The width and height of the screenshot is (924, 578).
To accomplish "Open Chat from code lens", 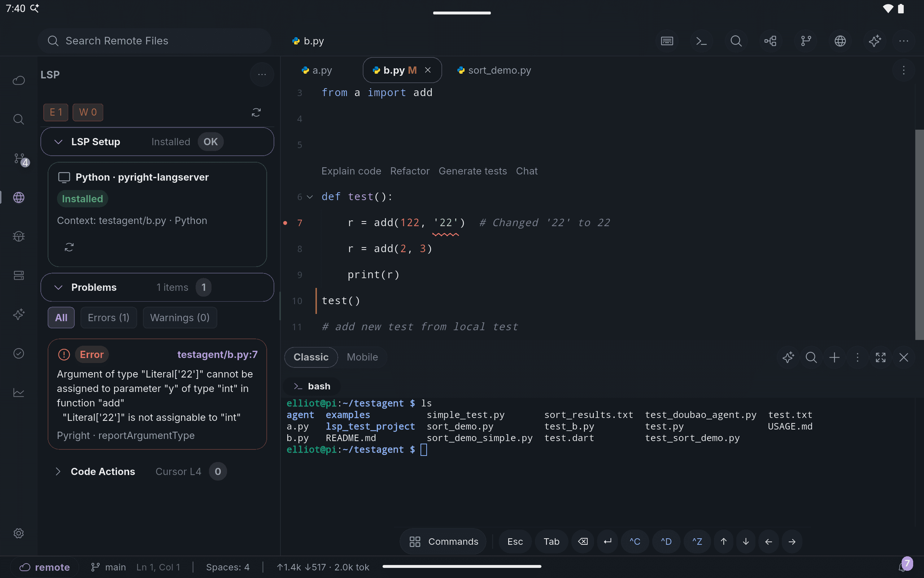I will (x=527, y=171).
